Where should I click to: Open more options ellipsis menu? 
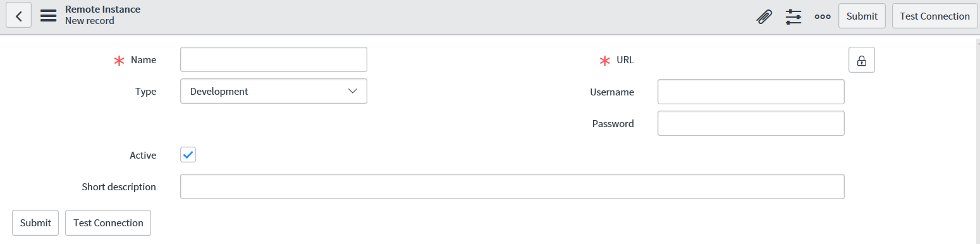point(823,16)
